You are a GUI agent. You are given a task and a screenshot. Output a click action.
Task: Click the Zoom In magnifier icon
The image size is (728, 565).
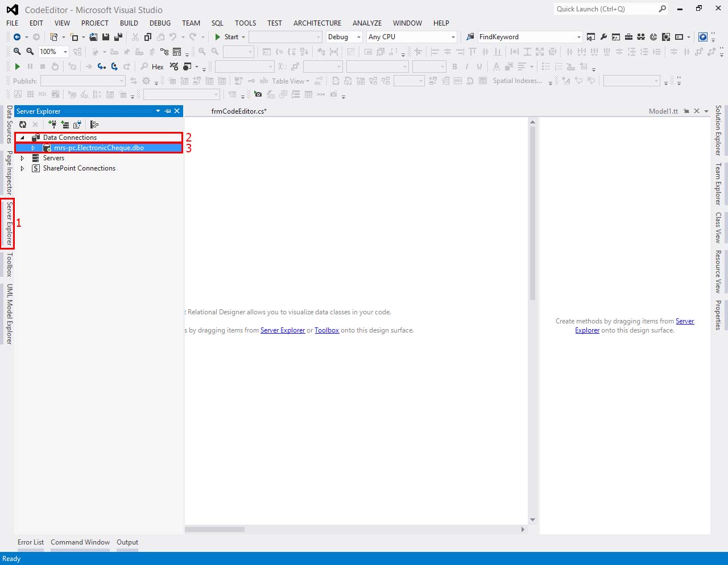[x=17, y=52]
